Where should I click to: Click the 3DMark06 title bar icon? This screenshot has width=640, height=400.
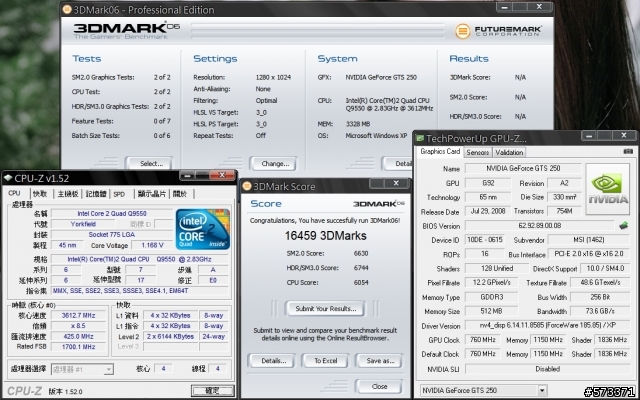click(67, 9)
